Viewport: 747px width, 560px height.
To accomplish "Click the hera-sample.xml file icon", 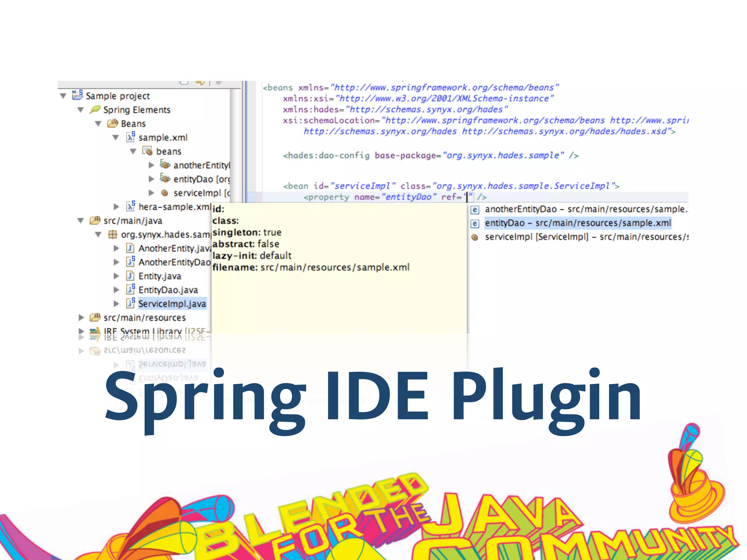I will 131,206.
